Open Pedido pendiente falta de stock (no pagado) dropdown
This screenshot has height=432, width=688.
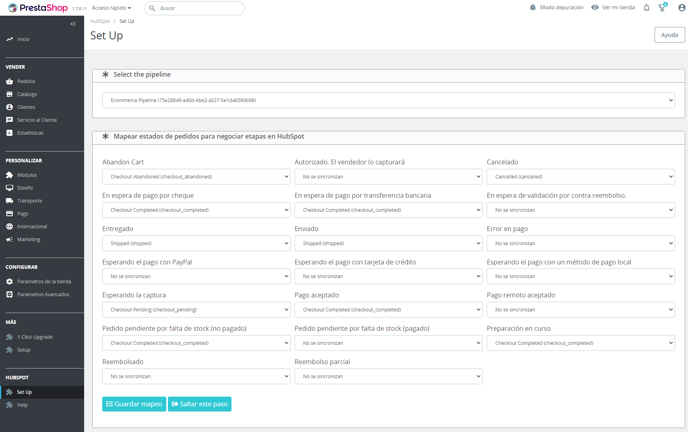pyautogui.click(x=196, y=343)
